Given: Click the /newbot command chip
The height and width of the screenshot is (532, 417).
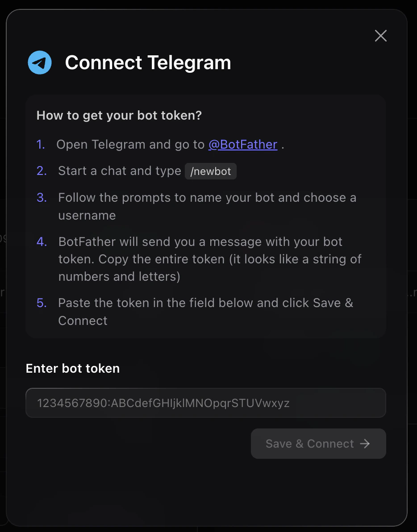Looking at the screenshot, I should [x=210, y=171].
